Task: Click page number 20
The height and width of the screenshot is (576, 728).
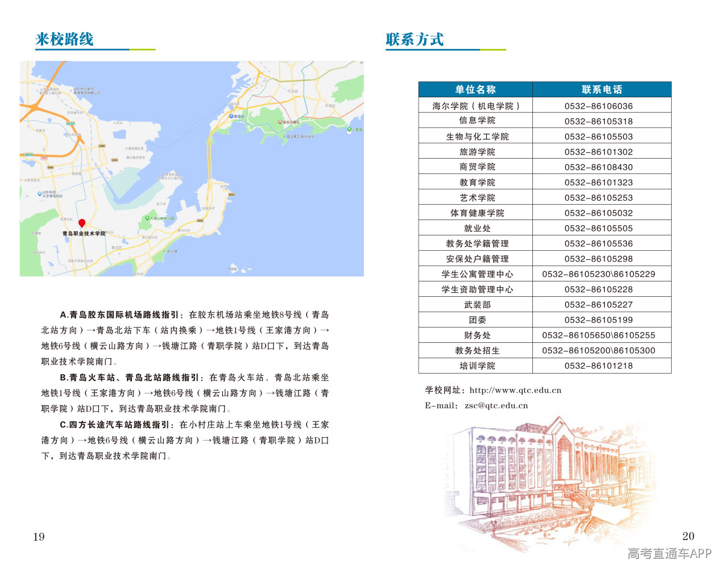Action: click(688, 536)
